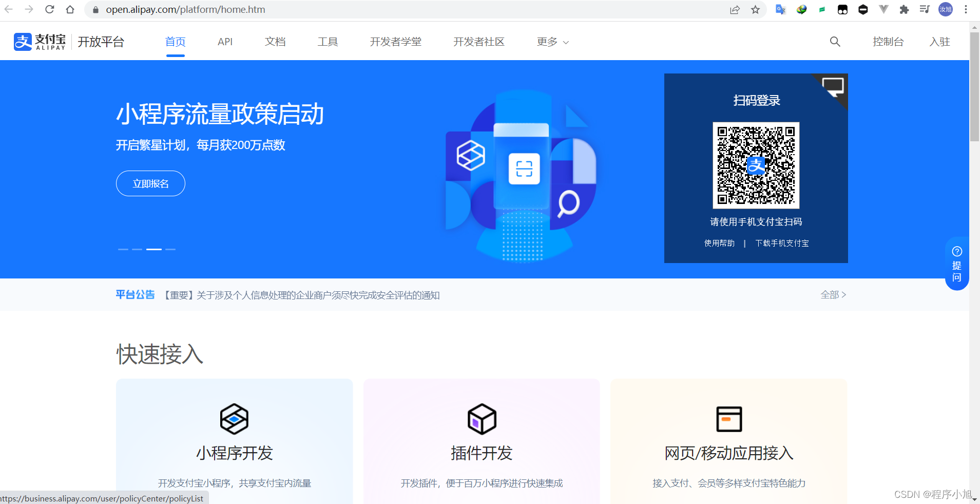Select the second carousel indicator dash
The width and height of the screenshot is (980, 504).
pyautogui.click(x=137, y=249)
